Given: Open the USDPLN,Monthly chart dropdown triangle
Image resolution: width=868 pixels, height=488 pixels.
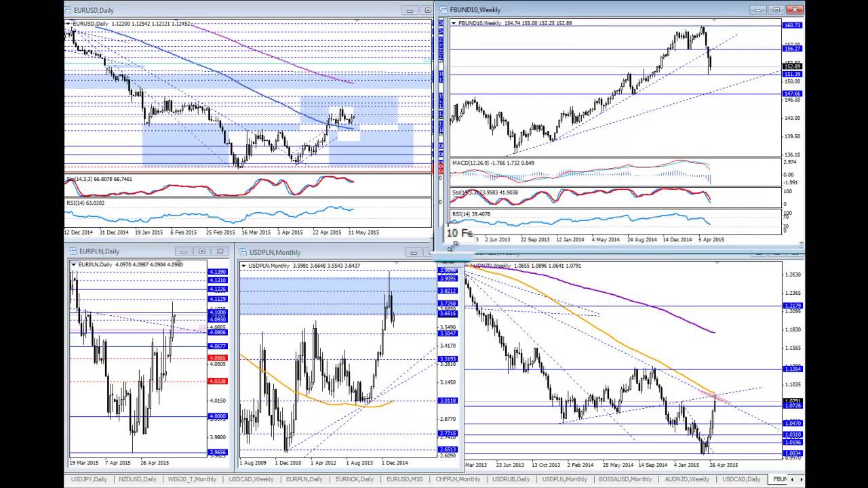Looking at the screenshot, I should point(244,265).
